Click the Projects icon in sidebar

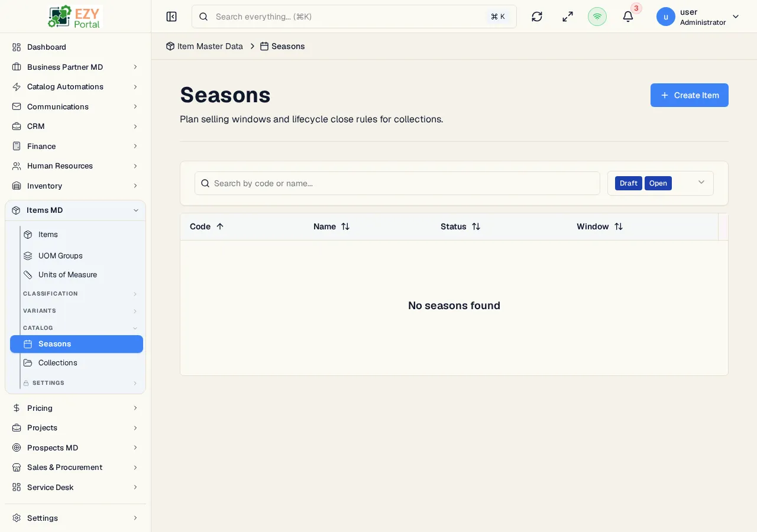17,428
